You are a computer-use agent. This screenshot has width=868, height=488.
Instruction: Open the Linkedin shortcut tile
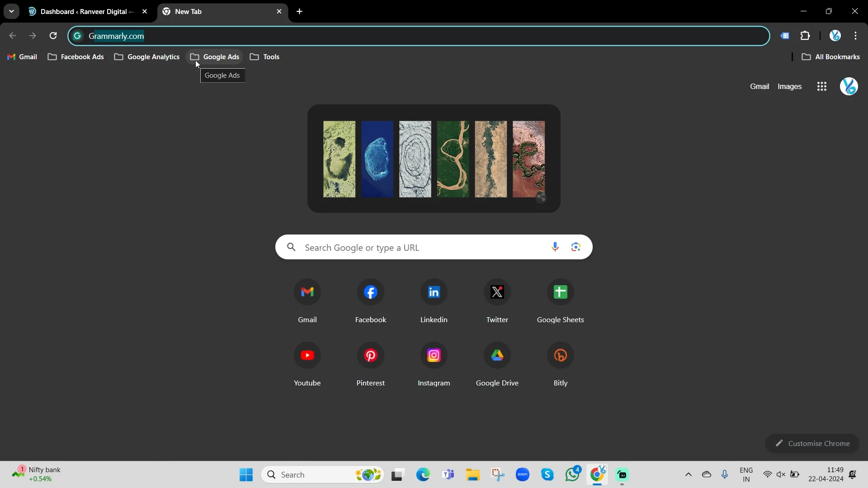(x=434, y=301)
